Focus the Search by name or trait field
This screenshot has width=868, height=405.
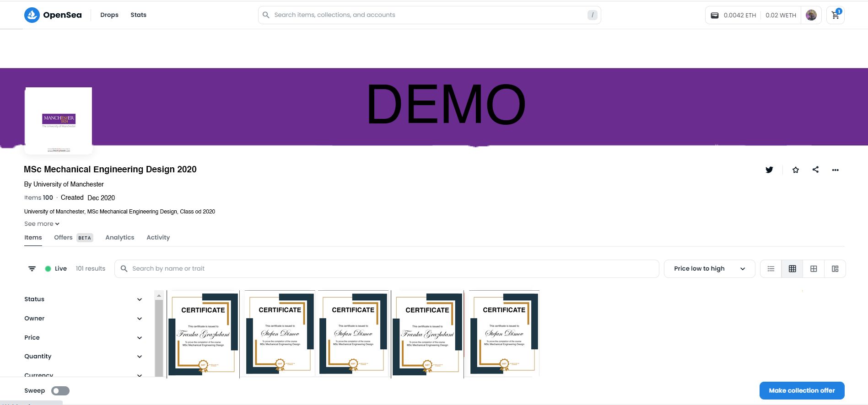(387, 269)
